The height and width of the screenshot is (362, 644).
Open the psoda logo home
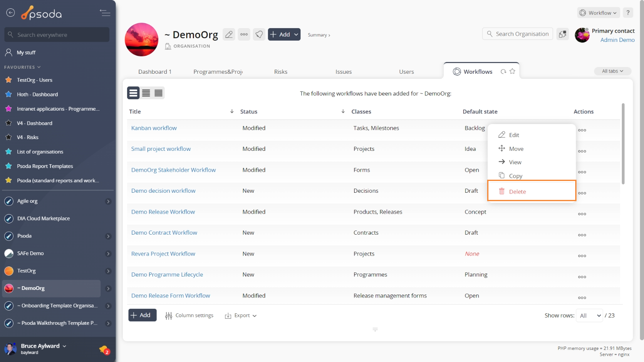click(x=42, y=13)
